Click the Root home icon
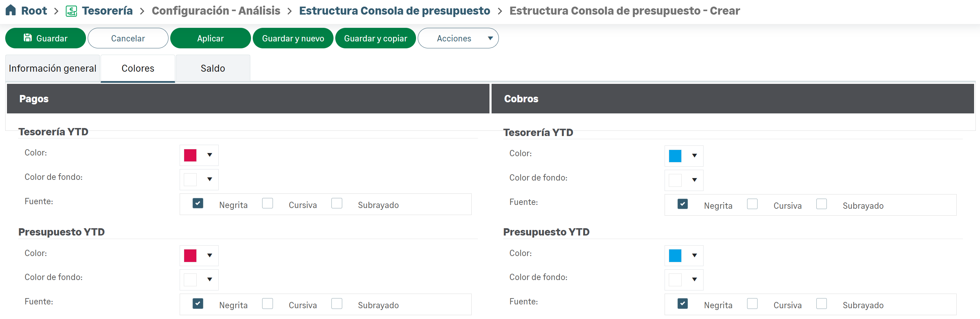The image size is (980, 319). 11,10
